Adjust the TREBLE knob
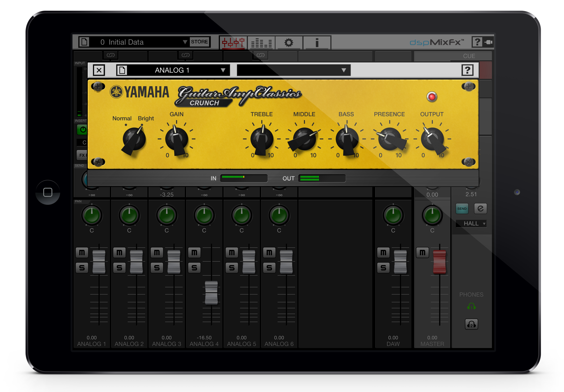This screenshot has height=392, width=564. [x=262, y=139]
